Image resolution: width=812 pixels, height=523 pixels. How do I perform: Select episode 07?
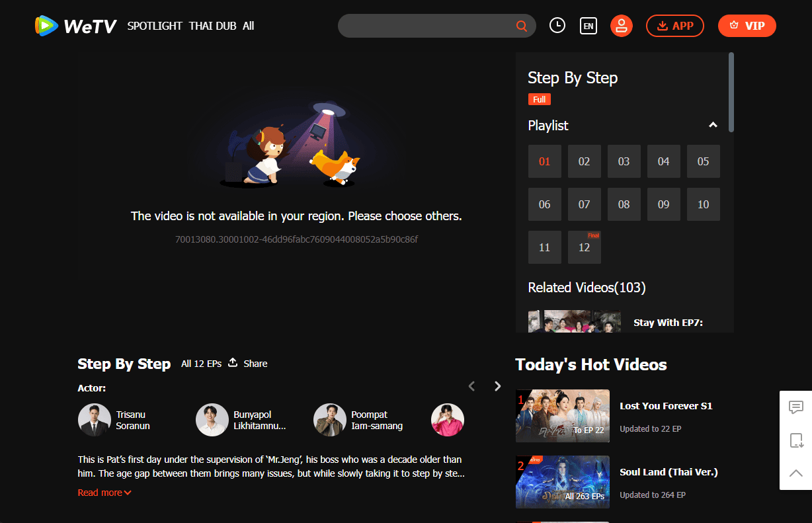point(585,204)
